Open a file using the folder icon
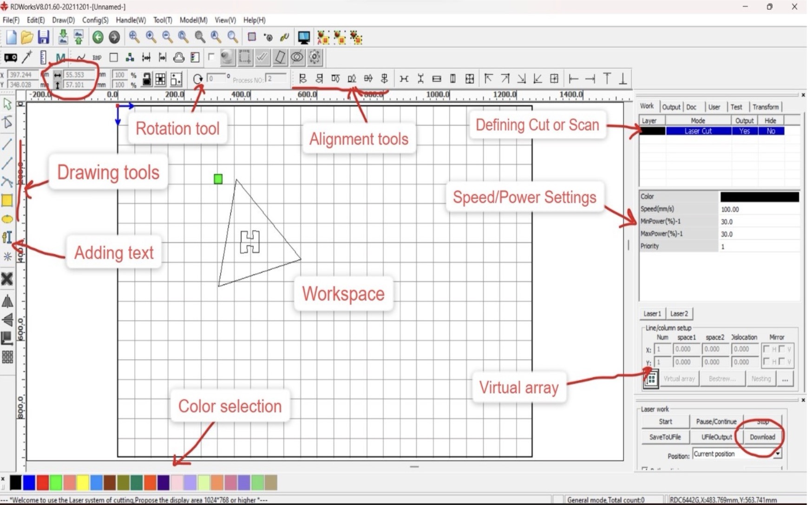This screenshot has width=812, height=505. coord(27,37)
